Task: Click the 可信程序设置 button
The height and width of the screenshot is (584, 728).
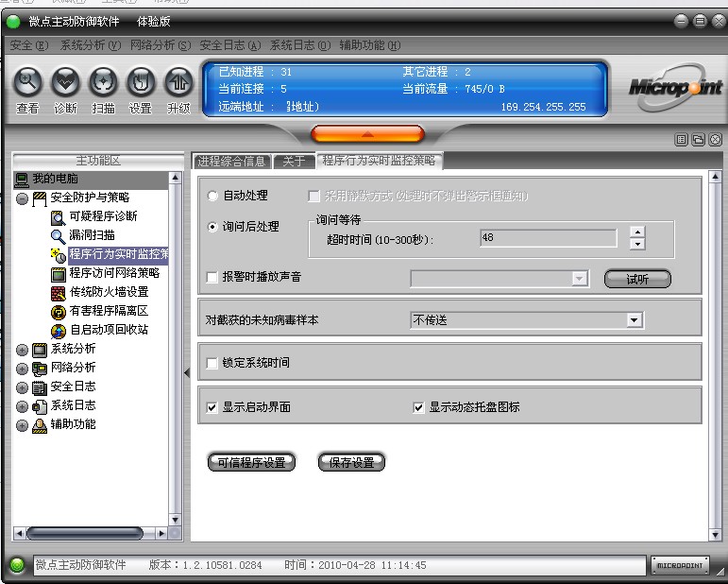Action: pos(251,463)
